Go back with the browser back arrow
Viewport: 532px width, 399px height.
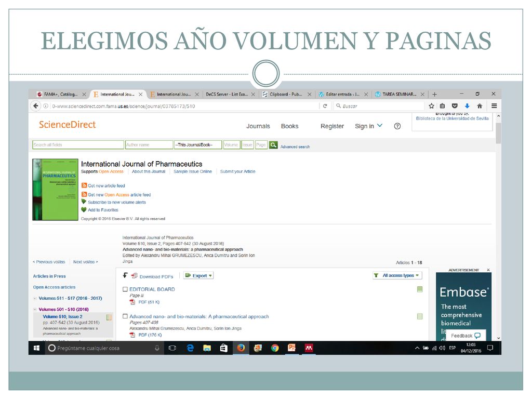pos(36,106)
